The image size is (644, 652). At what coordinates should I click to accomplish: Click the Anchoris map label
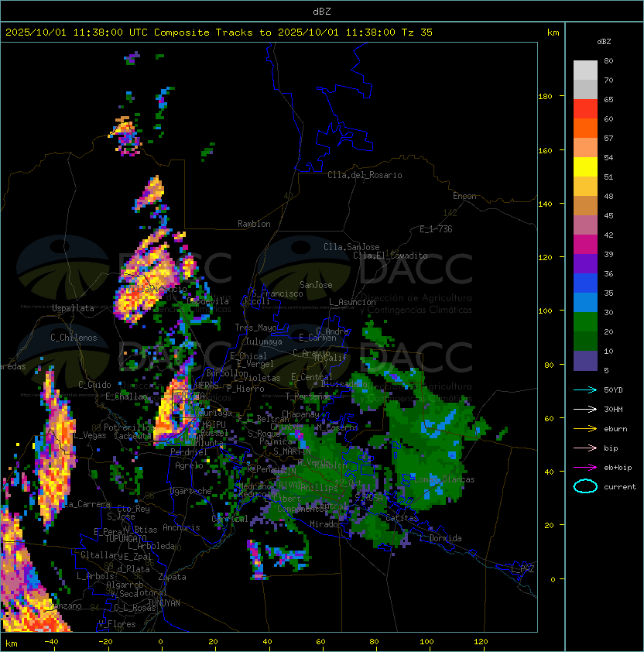point(181,527)
